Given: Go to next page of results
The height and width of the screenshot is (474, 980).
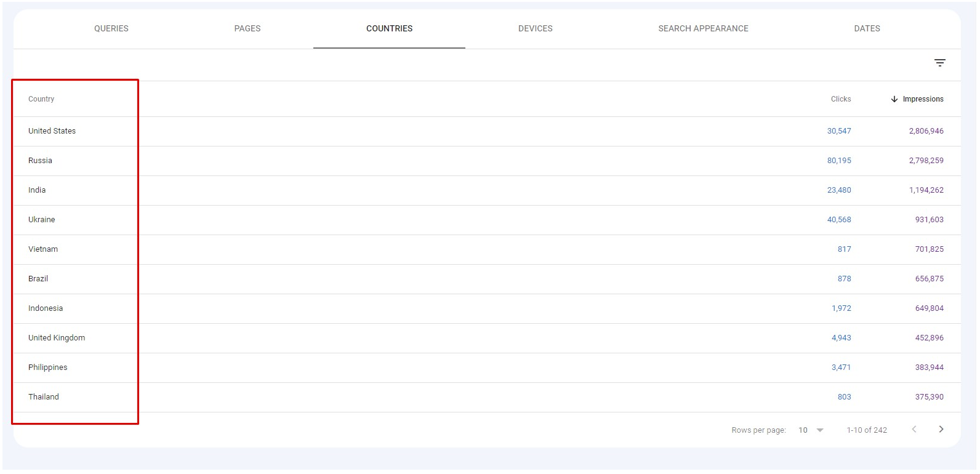Looking at the screenshot, I should point(941,429).
